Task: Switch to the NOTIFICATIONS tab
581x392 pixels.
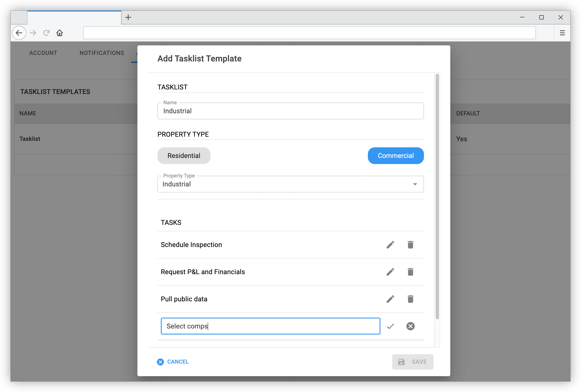Action: coord(101,53)
